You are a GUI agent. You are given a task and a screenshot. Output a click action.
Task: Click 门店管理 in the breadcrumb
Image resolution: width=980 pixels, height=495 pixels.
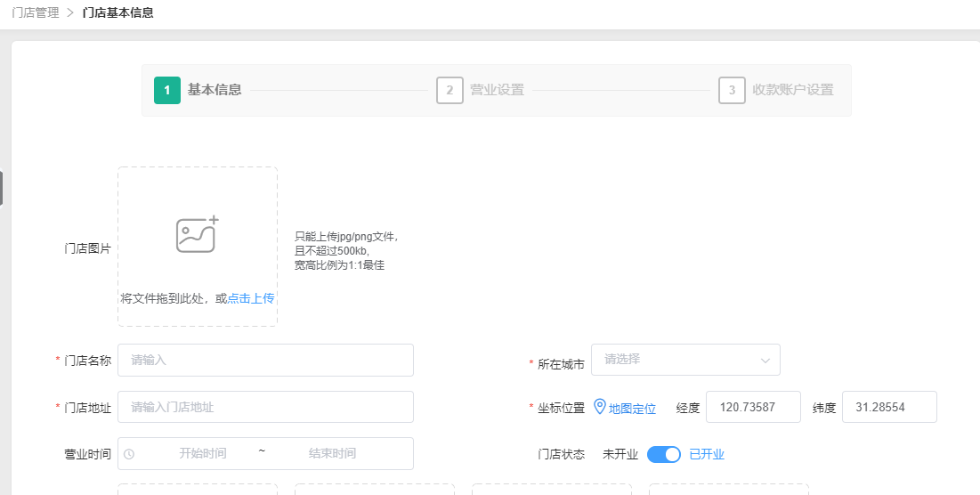pyautogui.click(x=36, y=12)
